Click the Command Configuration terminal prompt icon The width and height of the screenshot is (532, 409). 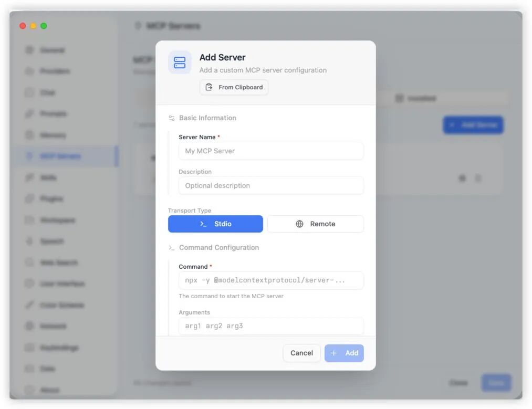point(172,248)
